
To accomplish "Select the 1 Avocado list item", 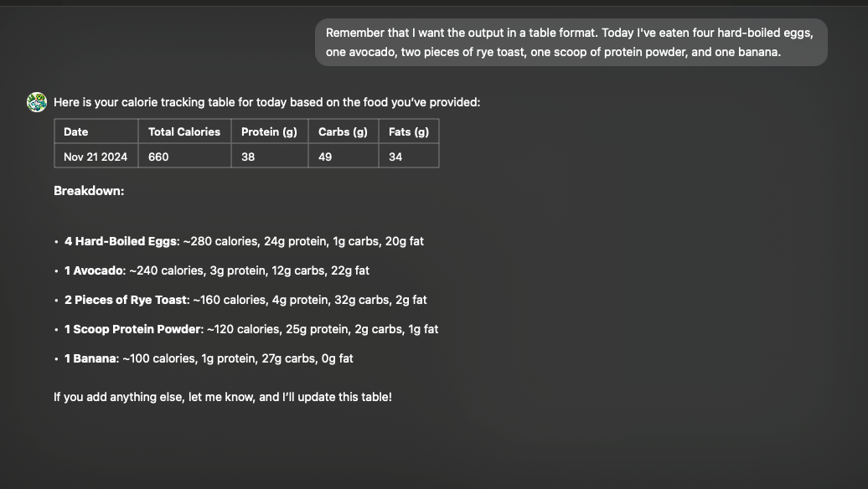I will (x=217, y=270).
